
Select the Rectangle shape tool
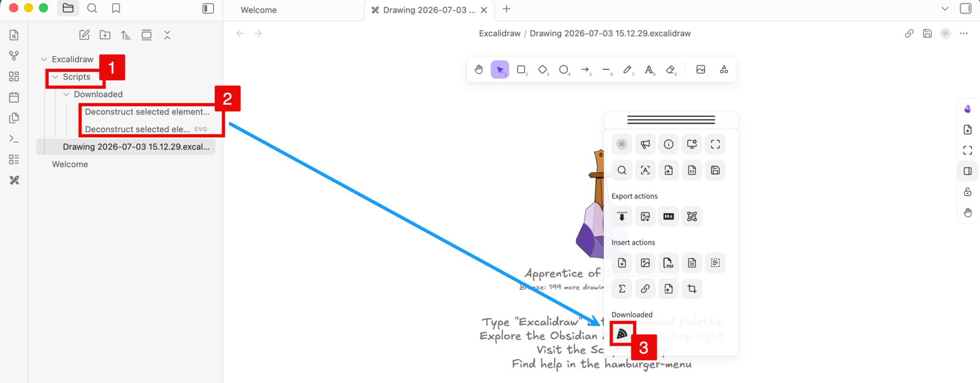click(521, 70)
